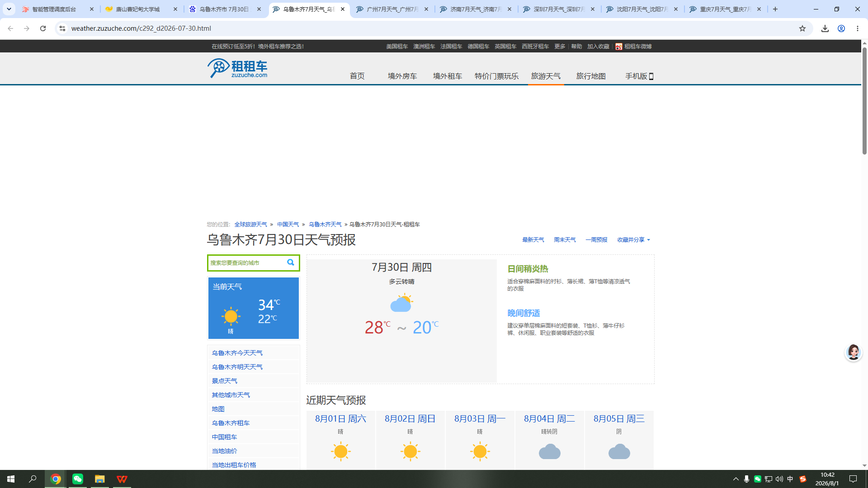Open 境外房车 in the main navigation

[x=402, y=76]
